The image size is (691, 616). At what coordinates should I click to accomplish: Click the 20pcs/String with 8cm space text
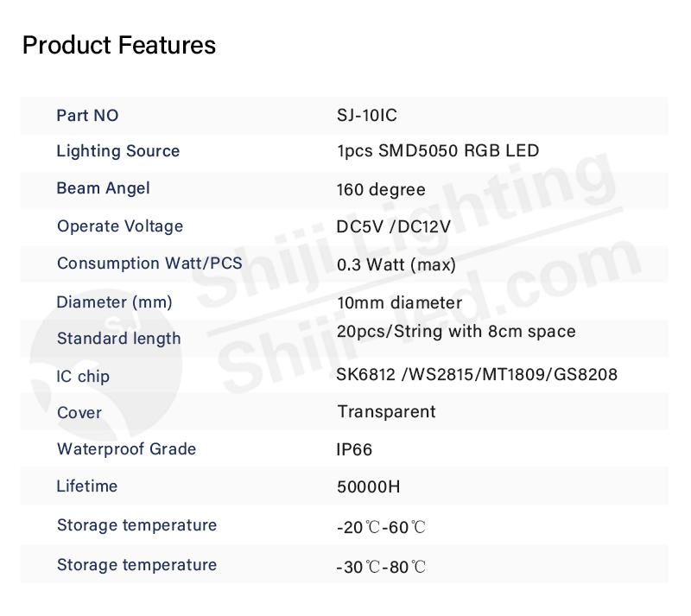456,332
